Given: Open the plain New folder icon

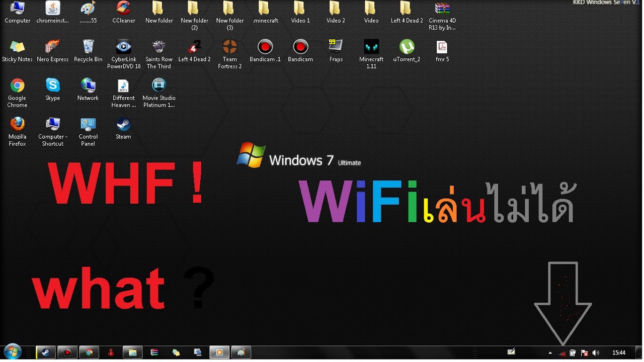Looking at the screenshot, I should (x=159, y=13).
